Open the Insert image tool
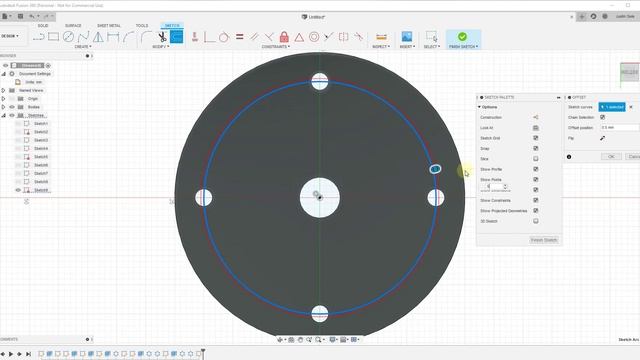Image resolution: width=640 pixels, height=360 pixels. tap(407, 37)
